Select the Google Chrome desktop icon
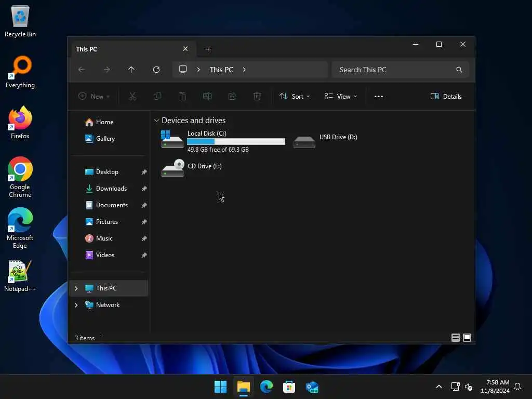532x399 pixels. coord(20,177)
